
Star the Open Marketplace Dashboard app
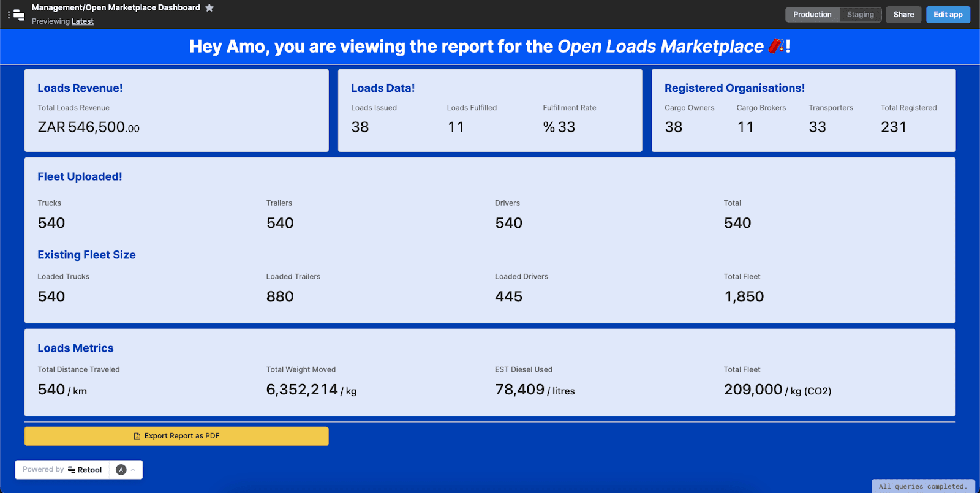pyautogui.click(x=209, y=8)
